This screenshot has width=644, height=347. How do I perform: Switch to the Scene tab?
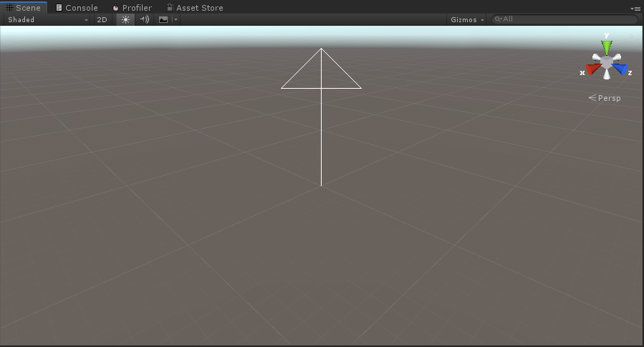pos(24,7)
